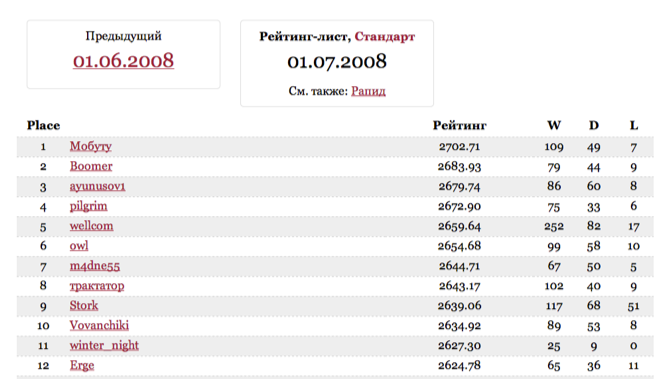Screen dimensions: 671x379
Task: Open player Vovanchiki's profile
Action: [99, 326]
